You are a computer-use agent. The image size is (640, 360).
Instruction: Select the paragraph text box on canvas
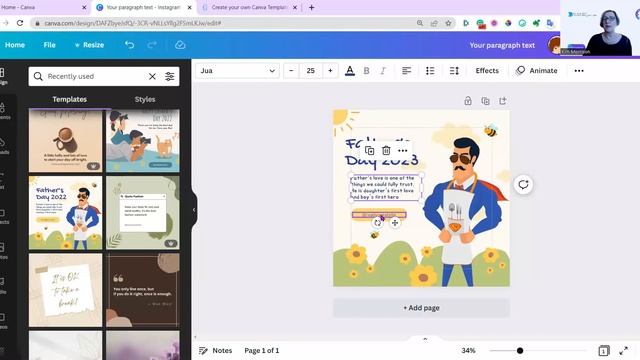(385, 188)
